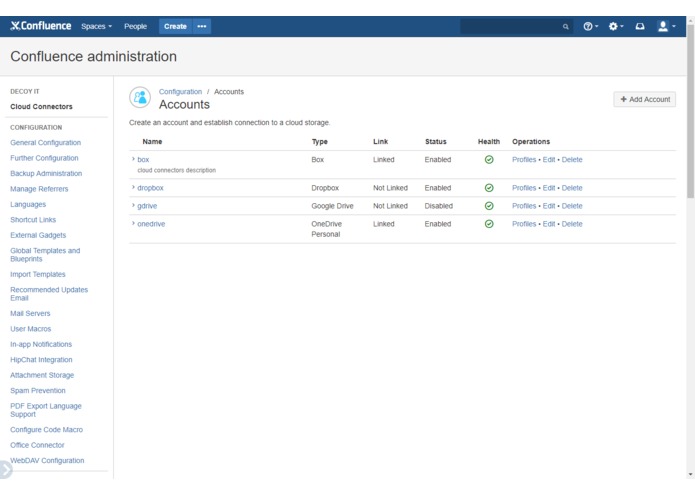This screenshot has width=695, height=494.
Task: Click health check icon for box
Action: click(x=489, y=159)
